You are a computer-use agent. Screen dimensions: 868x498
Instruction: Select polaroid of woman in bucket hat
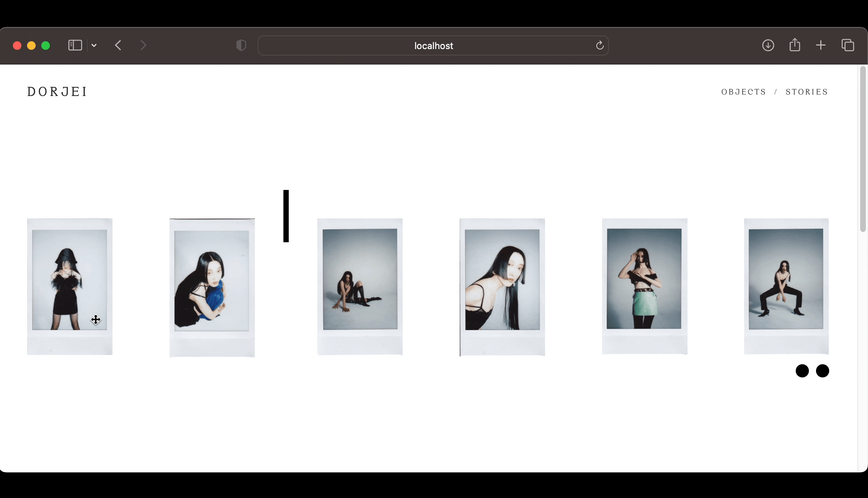[70, 286]
